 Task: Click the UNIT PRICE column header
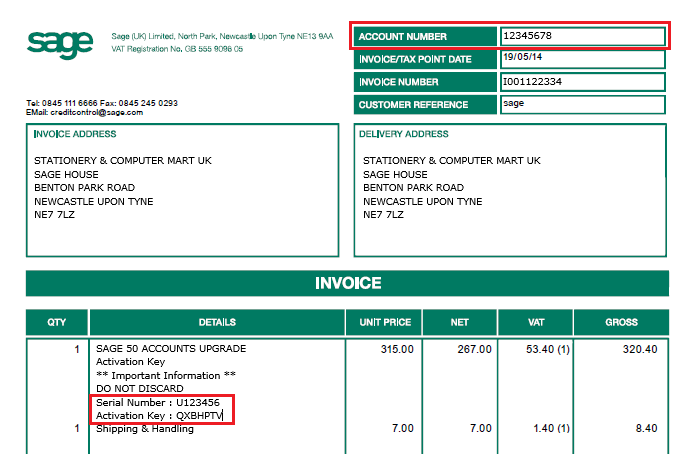coord(385,322)
